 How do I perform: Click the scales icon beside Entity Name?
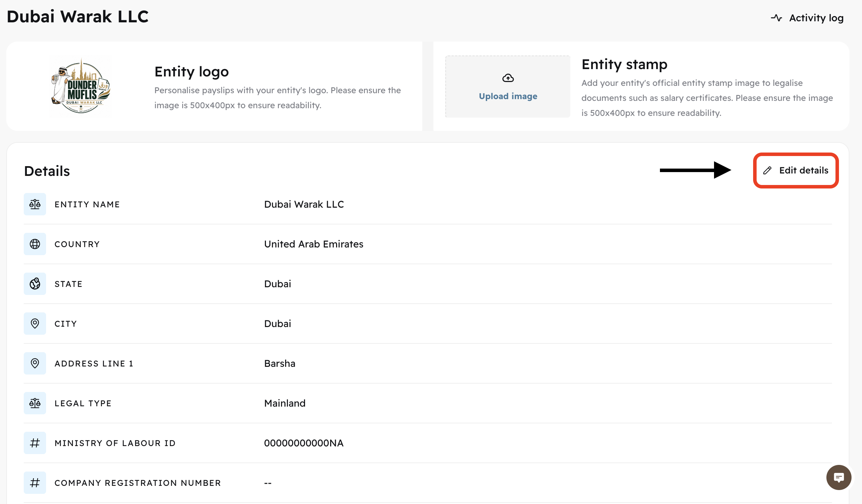(35, 204)
